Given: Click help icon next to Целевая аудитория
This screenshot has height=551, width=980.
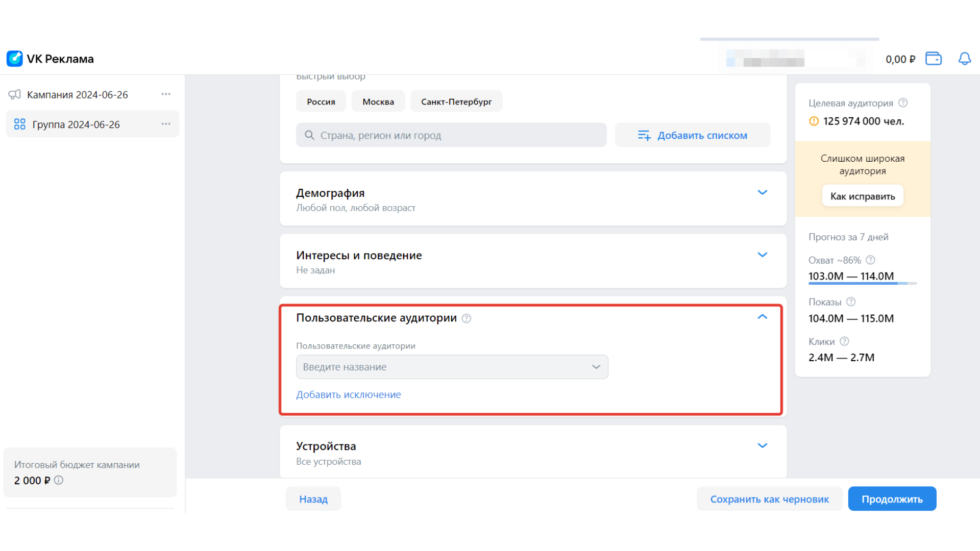Looking at the screenshot, I should (903, 103).
